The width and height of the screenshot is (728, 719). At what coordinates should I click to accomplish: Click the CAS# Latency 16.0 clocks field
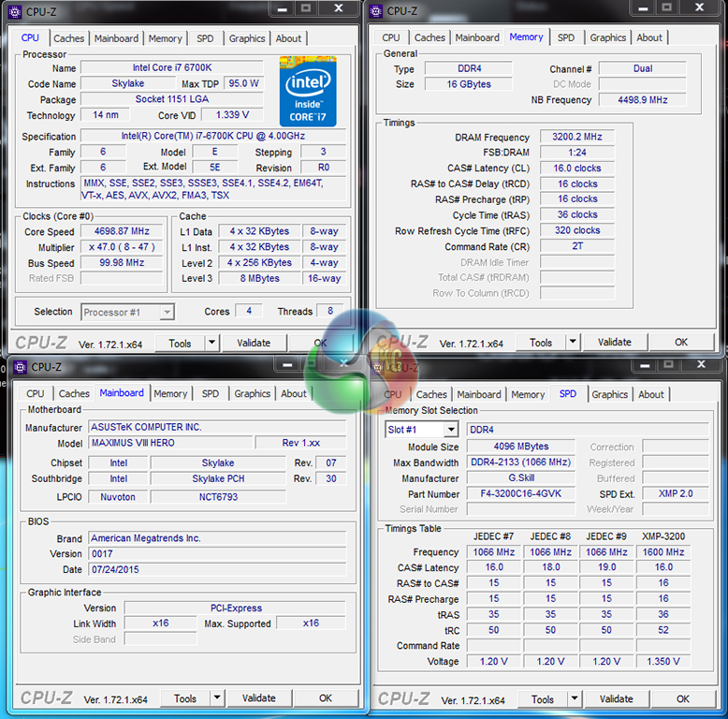pyautogui.click(x=577, y=168)
